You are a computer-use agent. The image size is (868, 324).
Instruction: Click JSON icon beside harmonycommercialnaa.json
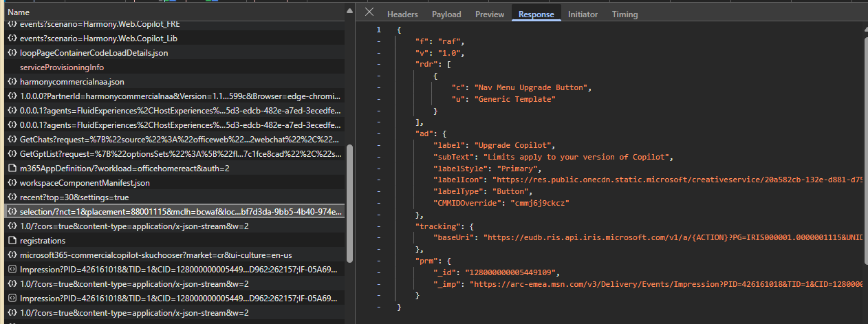click(x=12, y=82)
